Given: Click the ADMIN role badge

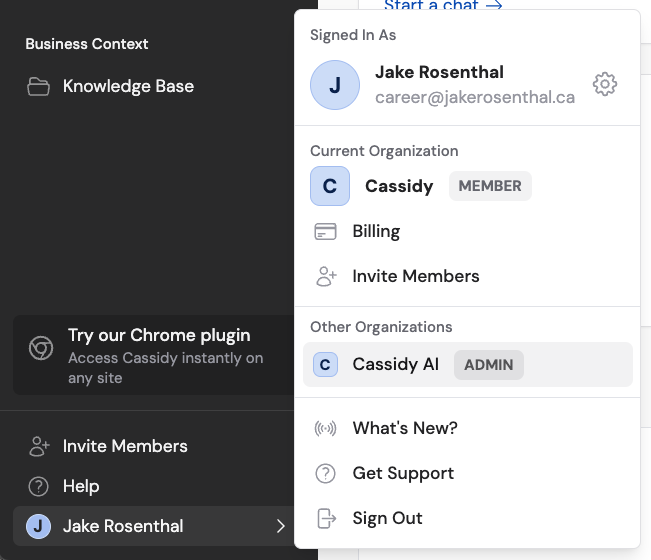Looking at the screenshot, I should coord(489,365).
